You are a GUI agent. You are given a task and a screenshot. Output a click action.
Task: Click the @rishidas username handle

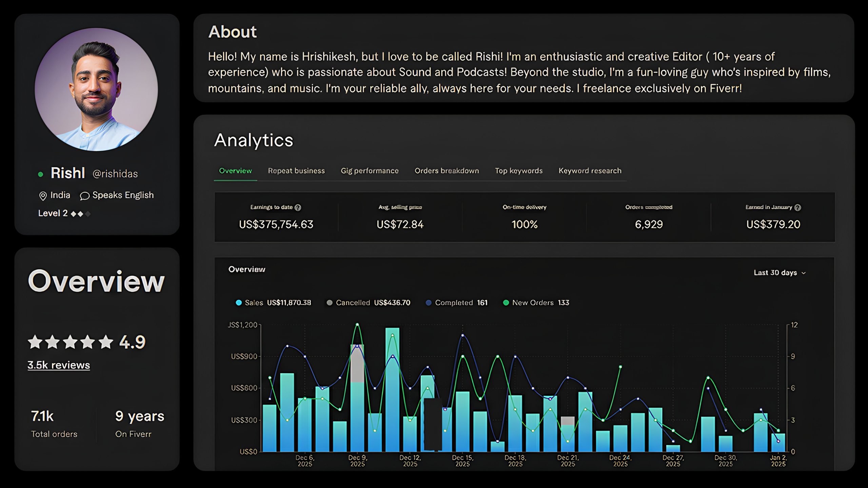point(115,174)
